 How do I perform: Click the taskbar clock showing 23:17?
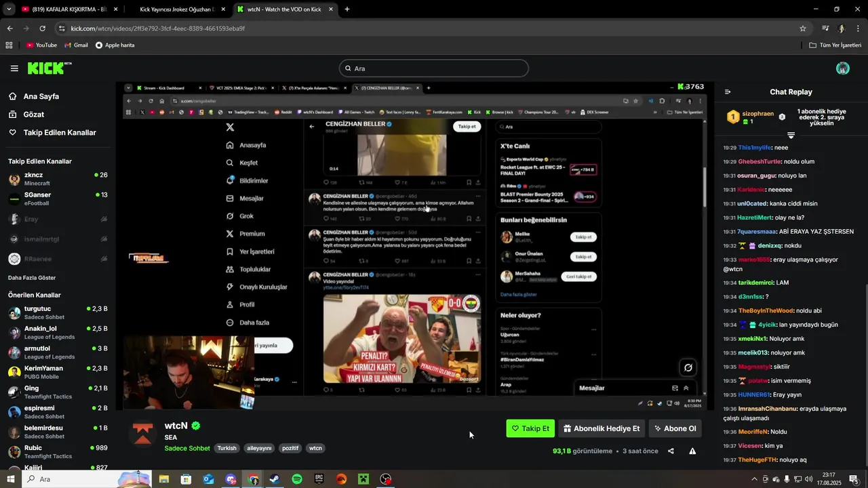point(827,479)
